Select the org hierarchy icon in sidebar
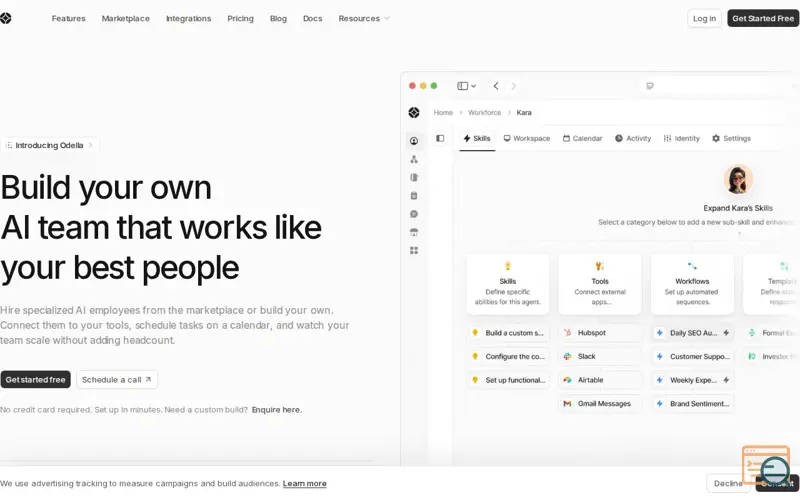Viewport: 800px width, 500px height. click(x=414, y=159)
